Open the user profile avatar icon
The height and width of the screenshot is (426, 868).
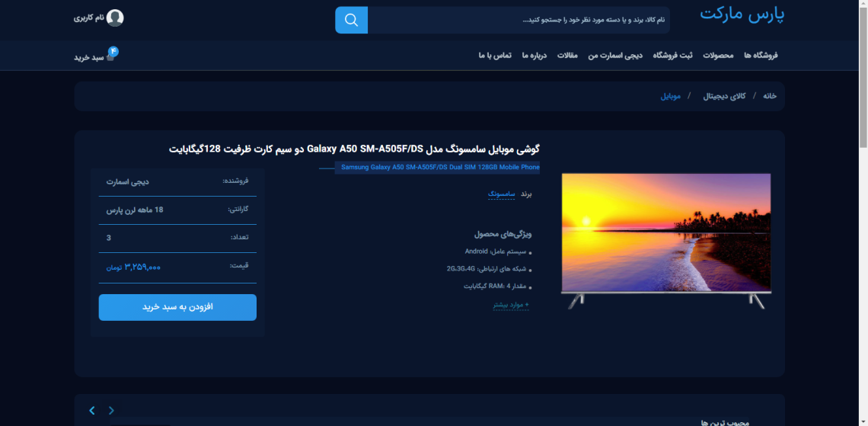(115, 18)
